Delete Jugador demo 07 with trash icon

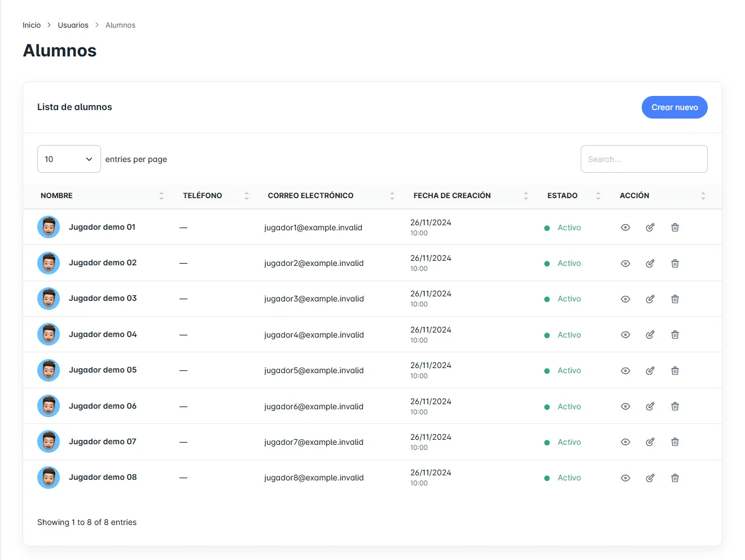pyautogui.click(x=675, y=442)
